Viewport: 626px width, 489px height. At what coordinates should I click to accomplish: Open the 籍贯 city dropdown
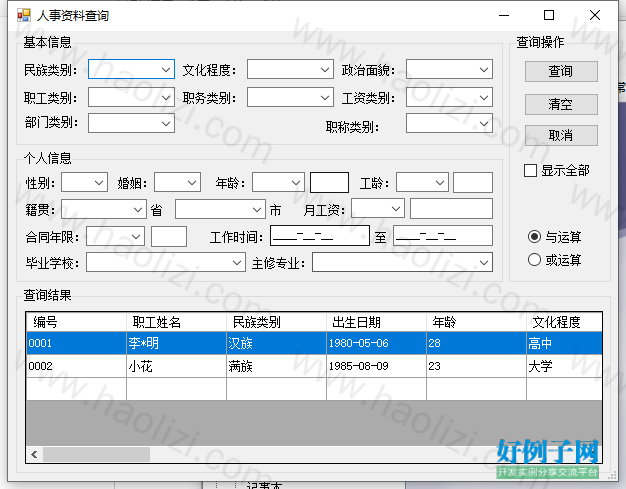coord(220,209)
